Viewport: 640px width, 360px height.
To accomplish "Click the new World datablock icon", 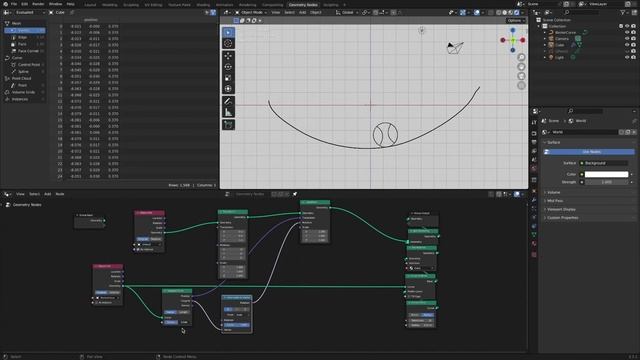I will point(628,132).
